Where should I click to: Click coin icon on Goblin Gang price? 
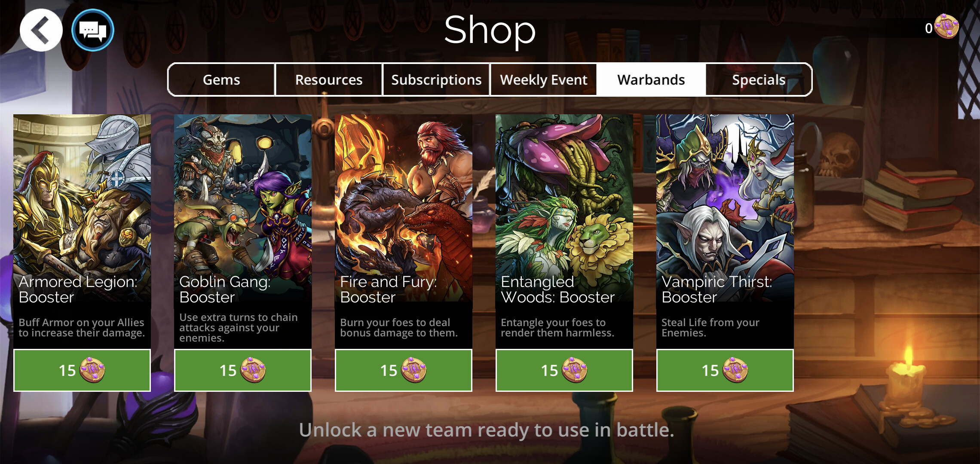(253, 370)
